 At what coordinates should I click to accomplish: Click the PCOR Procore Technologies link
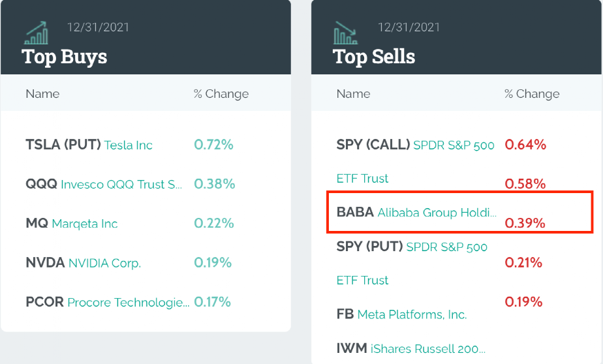click(108, 302)
